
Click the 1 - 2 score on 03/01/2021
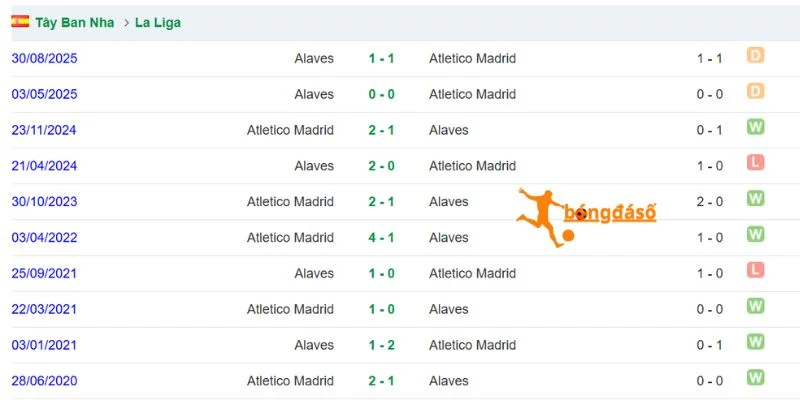382,345
